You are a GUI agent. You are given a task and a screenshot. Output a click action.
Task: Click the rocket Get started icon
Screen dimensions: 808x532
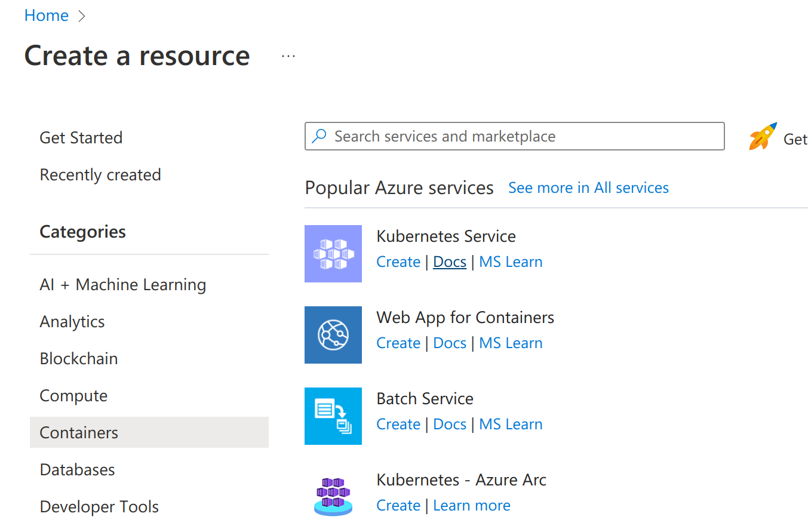click(x=763, y=136)
